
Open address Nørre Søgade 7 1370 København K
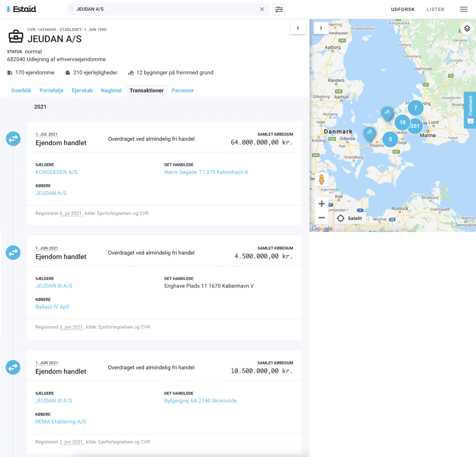tap(206, 172)
